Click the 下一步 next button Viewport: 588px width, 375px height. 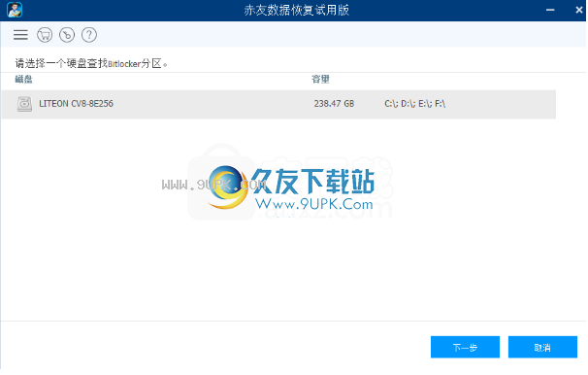pos(465,347)
